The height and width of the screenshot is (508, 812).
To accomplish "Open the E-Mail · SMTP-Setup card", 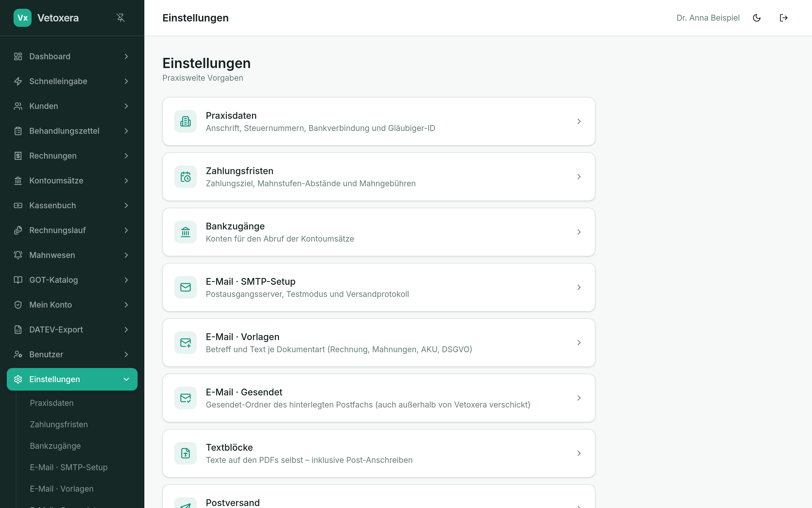I will (x=379, y=287).
